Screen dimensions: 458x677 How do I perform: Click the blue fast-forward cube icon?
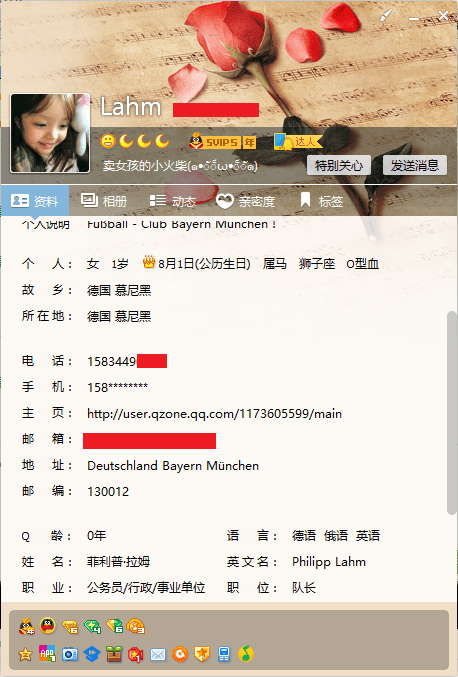coord(92,655)
